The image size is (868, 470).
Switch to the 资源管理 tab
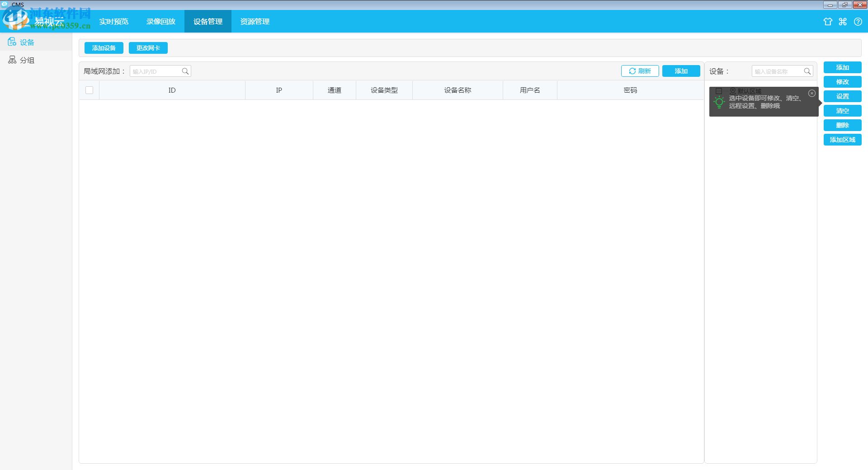click(255, 21)
